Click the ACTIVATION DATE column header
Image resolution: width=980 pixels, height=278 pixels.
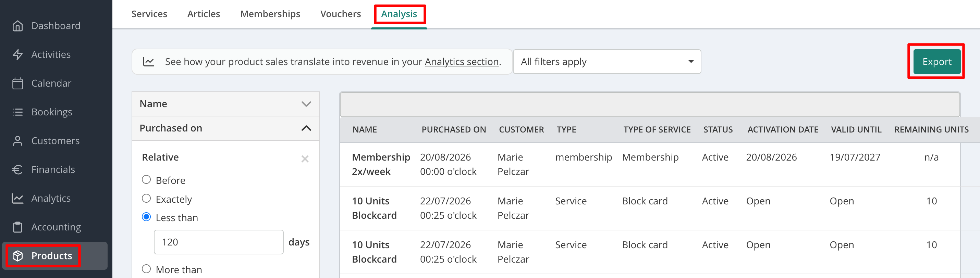coord(783,130)
